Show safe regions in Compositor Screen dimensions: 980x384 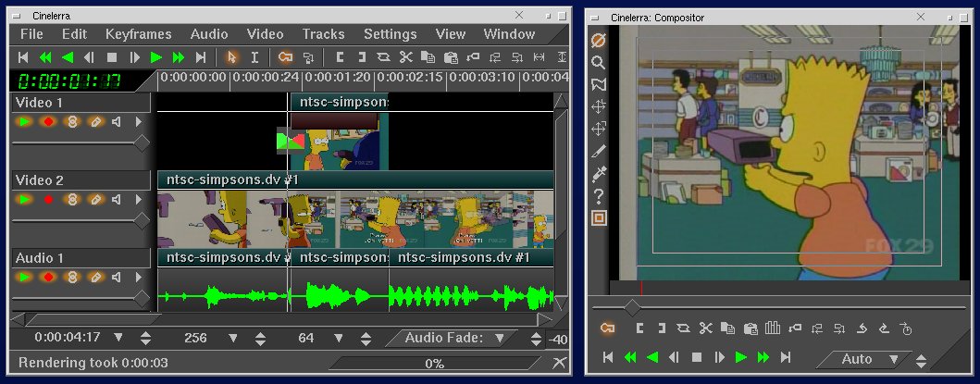(598, 218)
